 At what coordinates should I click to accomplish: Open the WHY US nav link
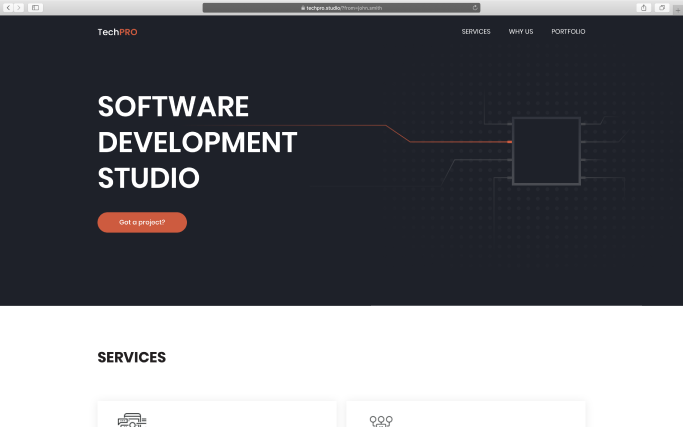[521, 31]
